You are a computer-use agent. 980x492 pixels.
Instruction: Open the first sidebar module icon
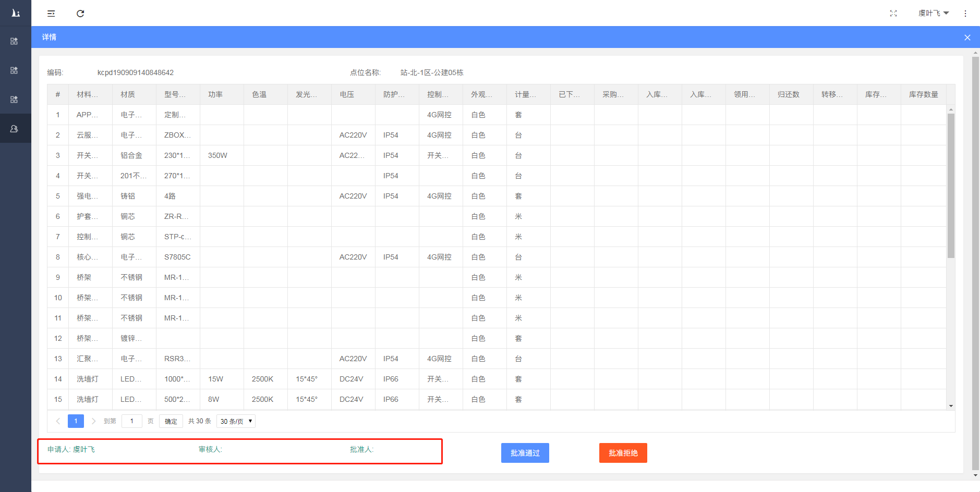pos(15,41)
